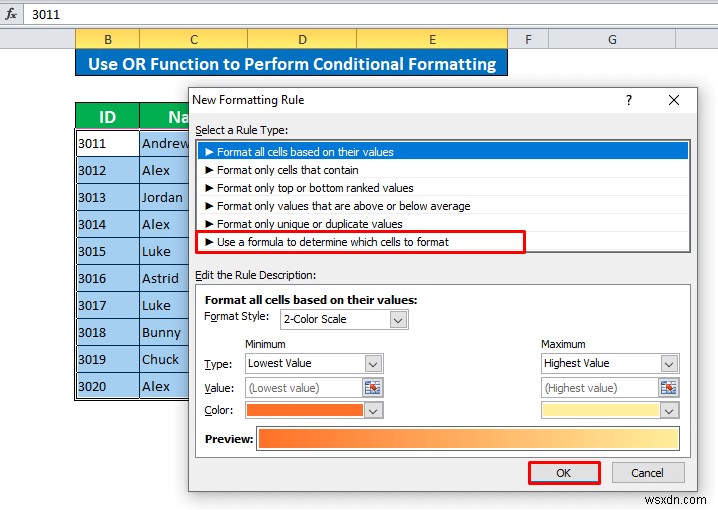This screenshot has height=510, width=718.
Task: Expand the Maximum Type Highest Value dropdown
Action: tap(669, 364)
